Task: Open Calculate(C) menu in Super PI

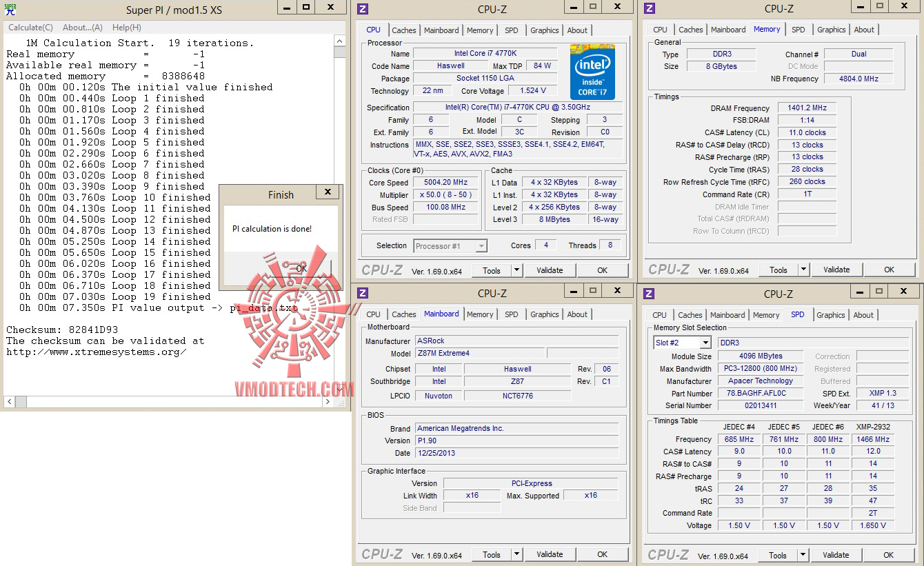Action: click(x=30, y=28)
